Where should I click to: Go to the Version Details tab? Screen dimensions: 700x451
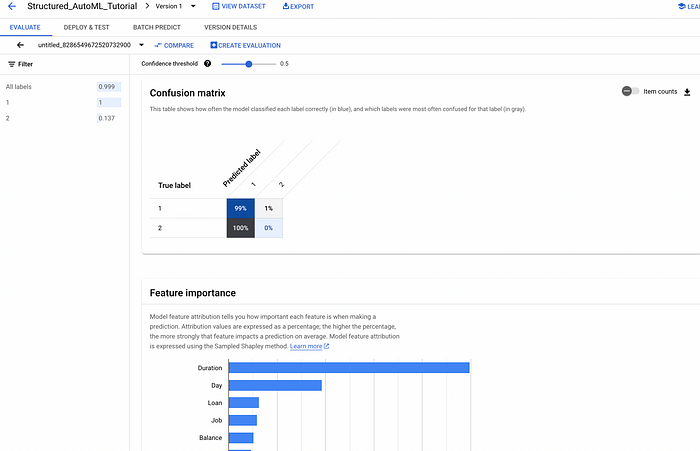[231, 27]
